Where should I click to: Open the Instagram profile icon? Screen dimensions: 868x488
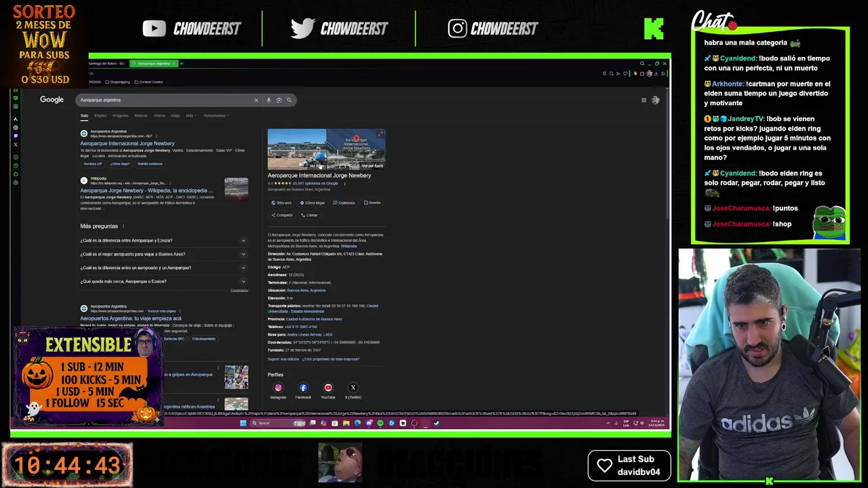pyautogui.click(x=278, y=388)
